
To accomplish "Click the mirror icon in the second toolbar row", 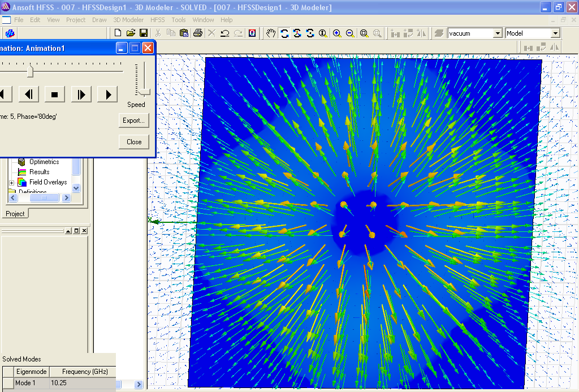I will [x=554, y=48].
